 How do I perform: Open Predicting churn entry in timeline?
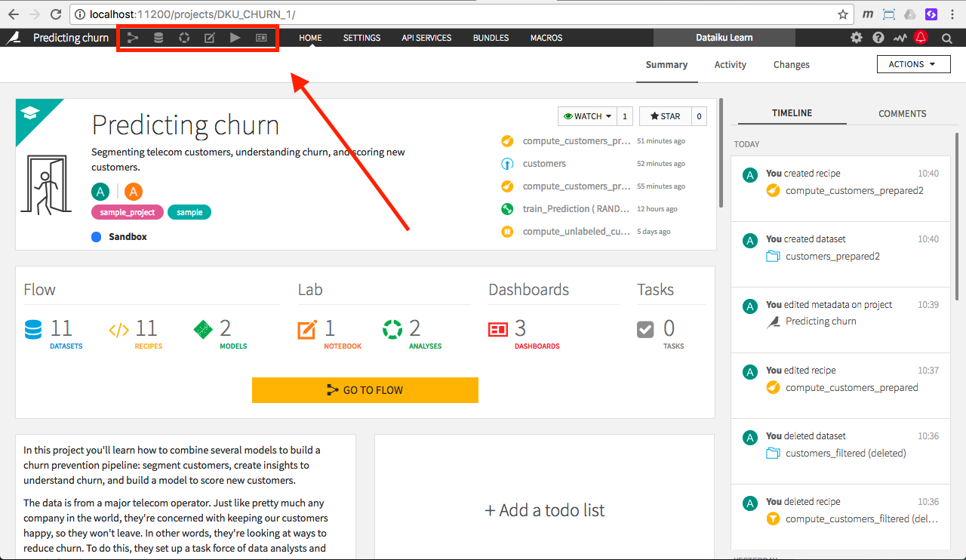(821, 322)
